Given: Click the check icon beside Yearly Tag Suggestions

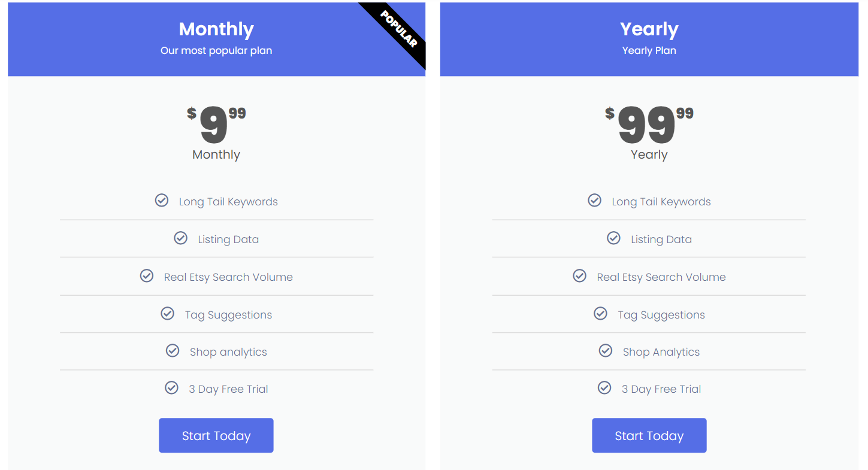Looking at the screenshot, I should coord(600,314).
